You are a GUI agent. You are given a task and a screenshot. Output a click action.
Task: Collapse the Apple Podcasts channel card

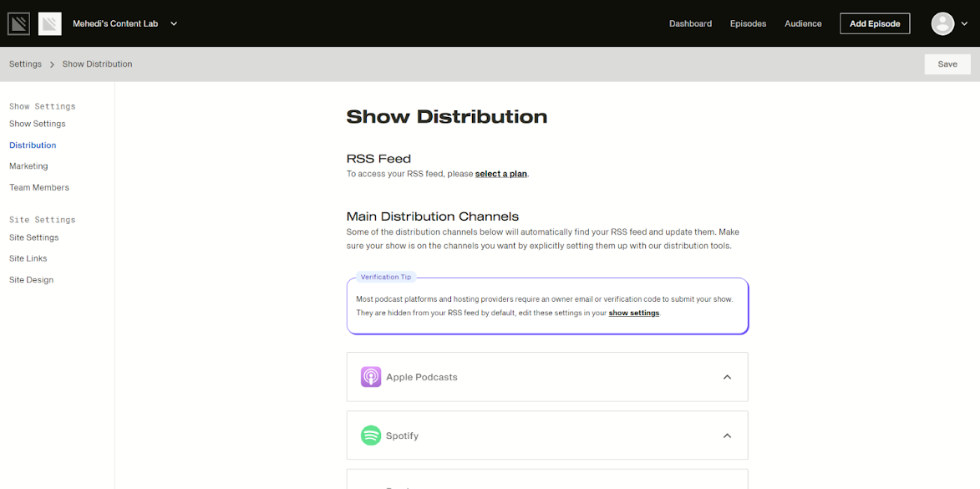[726, 377]
